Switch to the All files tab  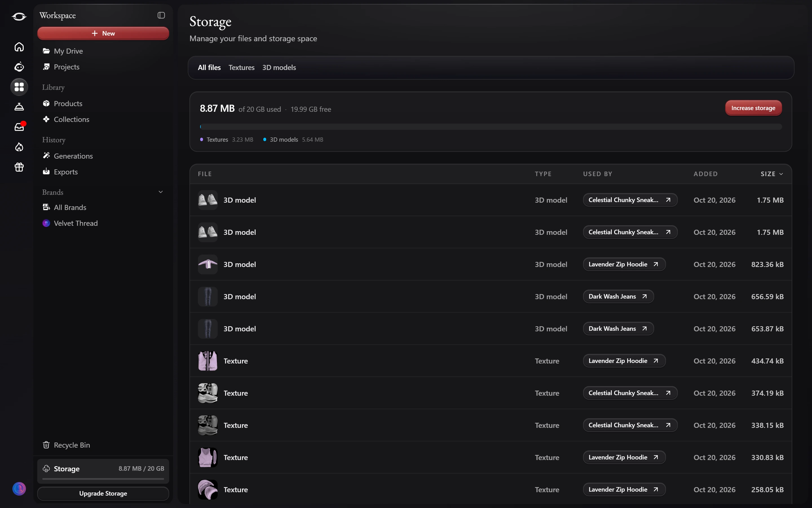(x=209, y=67)
